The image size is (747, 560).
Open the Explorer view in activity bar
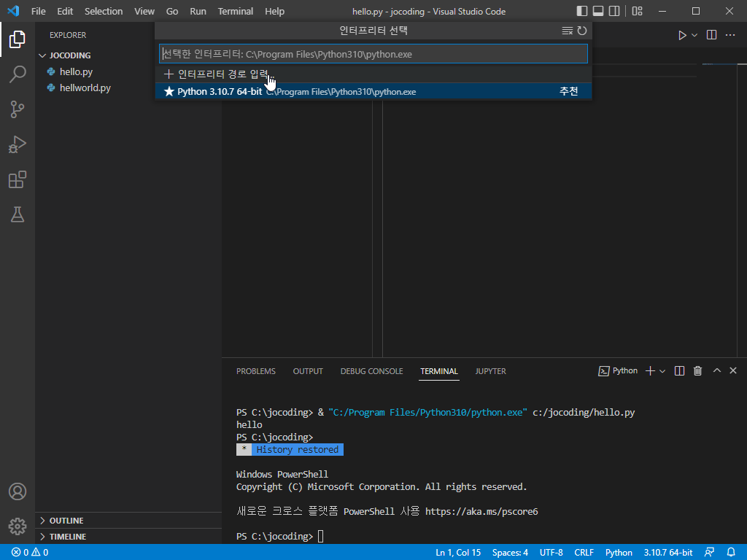[18, 39]
